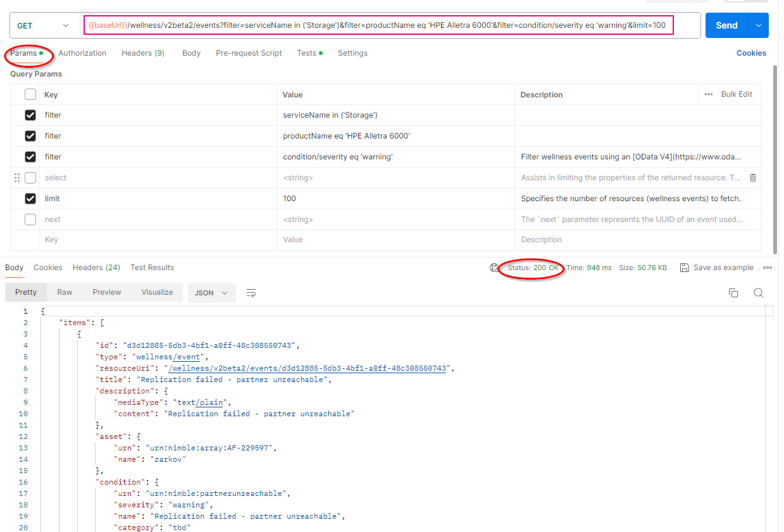Open the JSON format dropdown

tap(211, 293)
